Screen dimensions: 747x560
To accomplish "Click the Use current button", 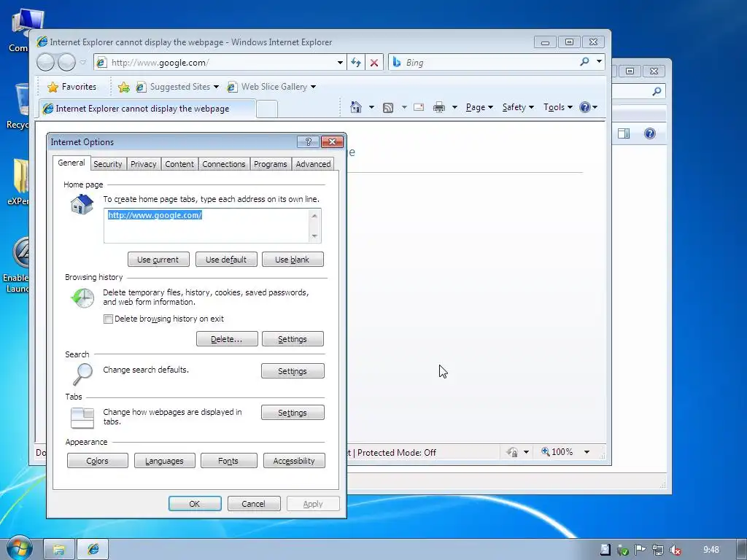I will [x=158, y=260].
